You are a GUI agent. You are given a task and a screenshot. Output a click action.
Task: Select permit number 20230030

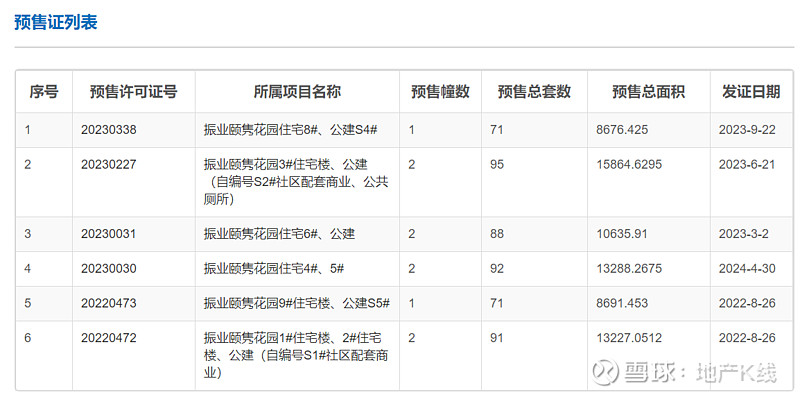pos(109,269)
